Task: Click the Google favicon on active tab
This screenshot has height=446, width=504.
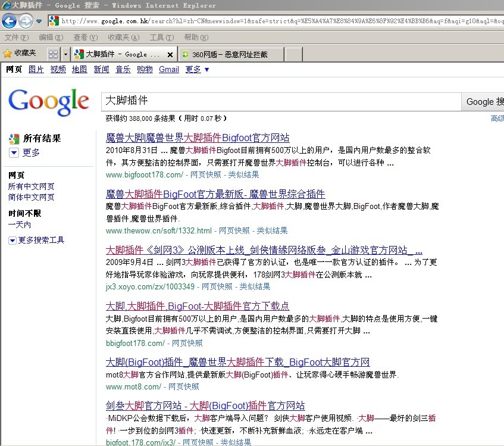Action: [x=79, y=54]
